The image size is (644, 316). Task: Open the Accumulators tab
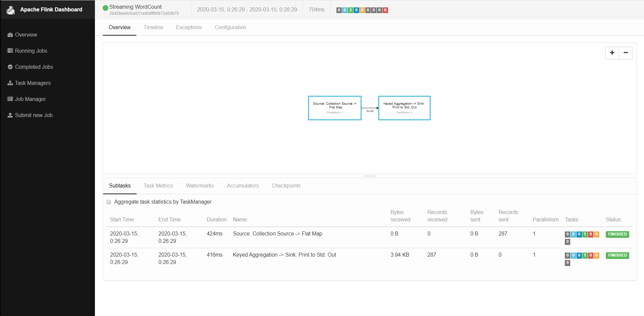click(243, 186)
